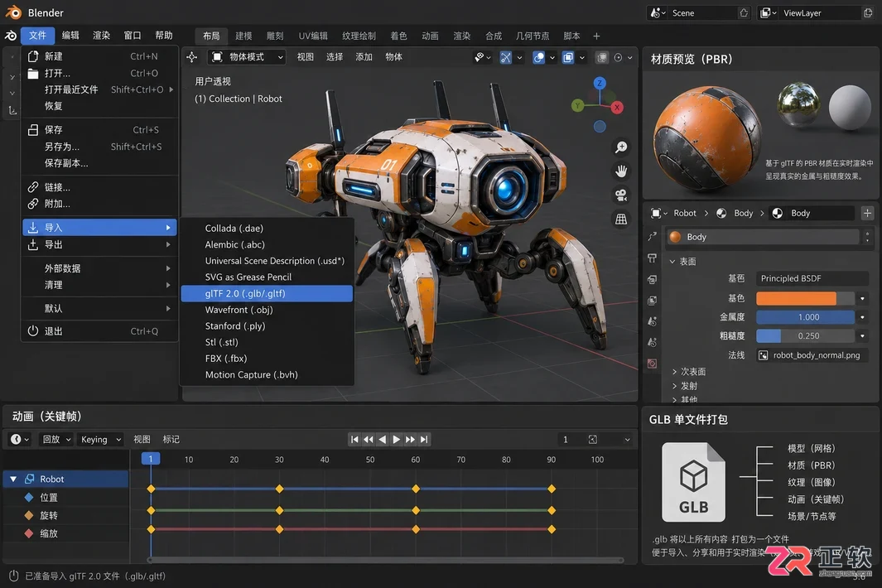Open the 渲染 render menu

coord(101,36)
